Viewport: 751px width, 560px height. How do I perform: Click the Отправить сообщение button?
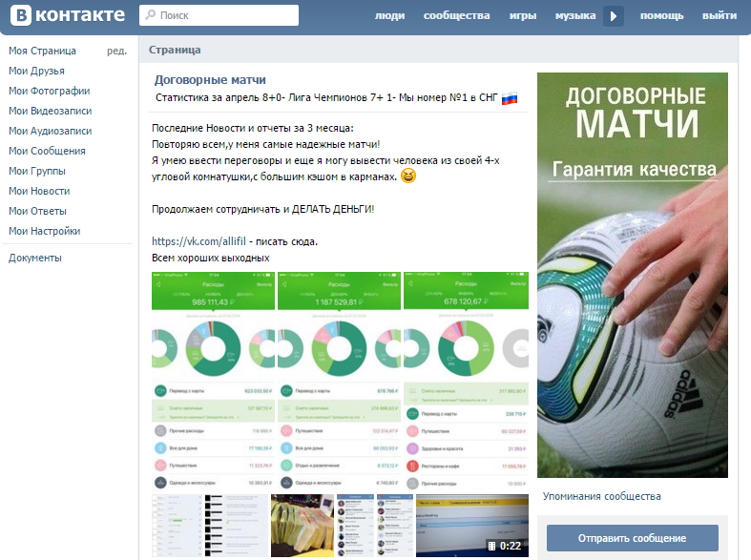tap(633, 538)
